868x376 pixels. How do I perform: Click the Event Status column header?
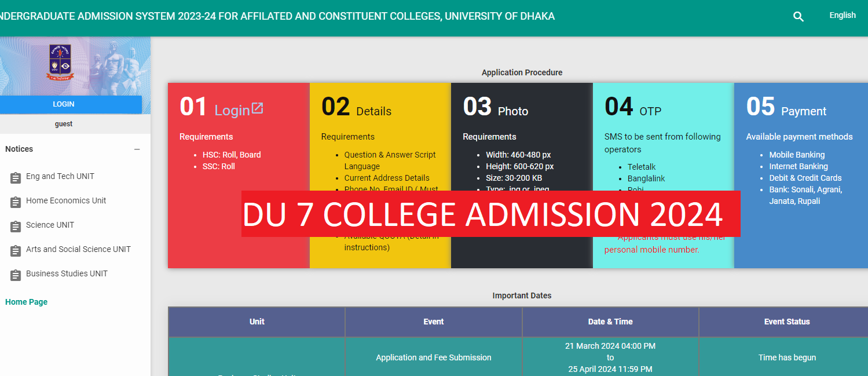pos(787,322)
